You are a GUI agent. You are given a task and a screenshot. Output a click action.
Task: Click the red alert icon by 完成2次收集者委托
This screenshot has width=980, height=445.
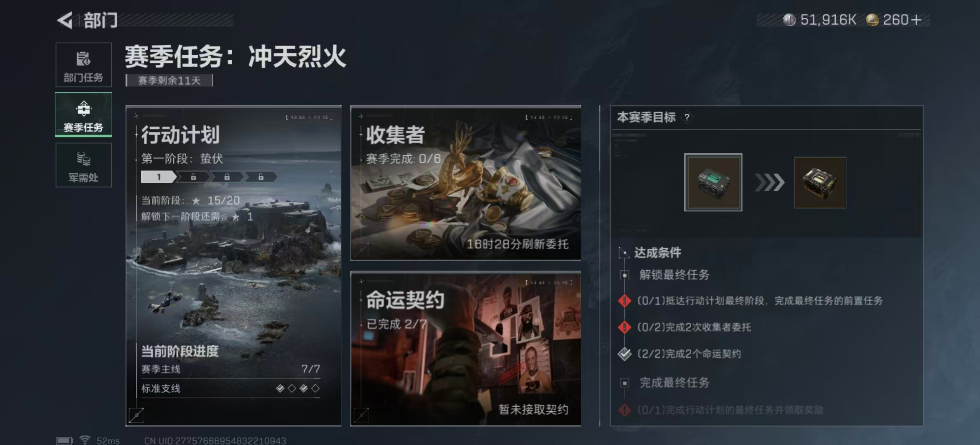624,327
